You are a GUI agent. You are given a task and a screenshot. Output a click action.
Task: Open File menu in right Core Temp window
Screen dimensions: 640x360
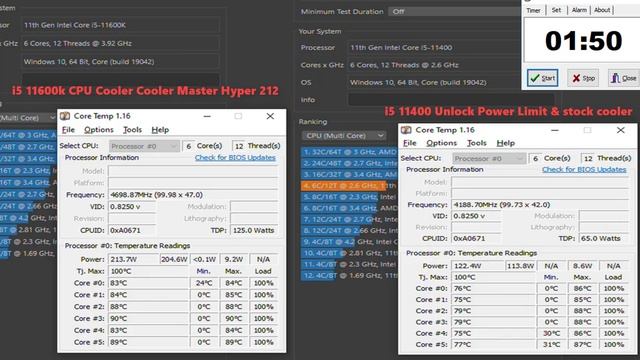click(409, 143)
